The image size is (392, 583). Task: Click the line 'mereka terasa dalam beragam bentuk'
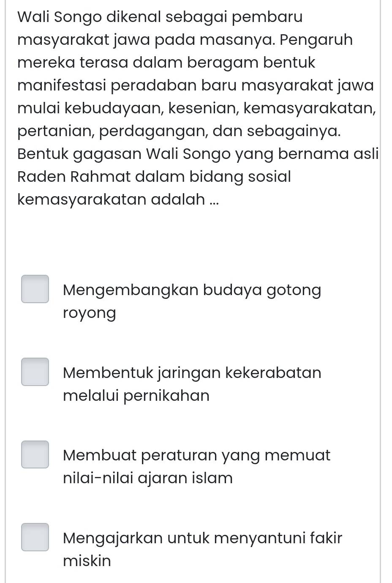tap(166, 63)
